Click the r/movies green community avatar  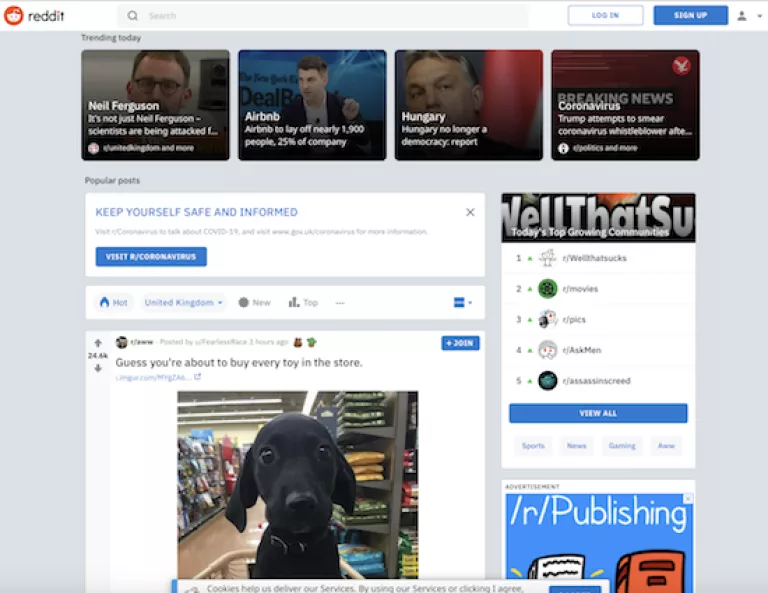(x=548, y=289)
